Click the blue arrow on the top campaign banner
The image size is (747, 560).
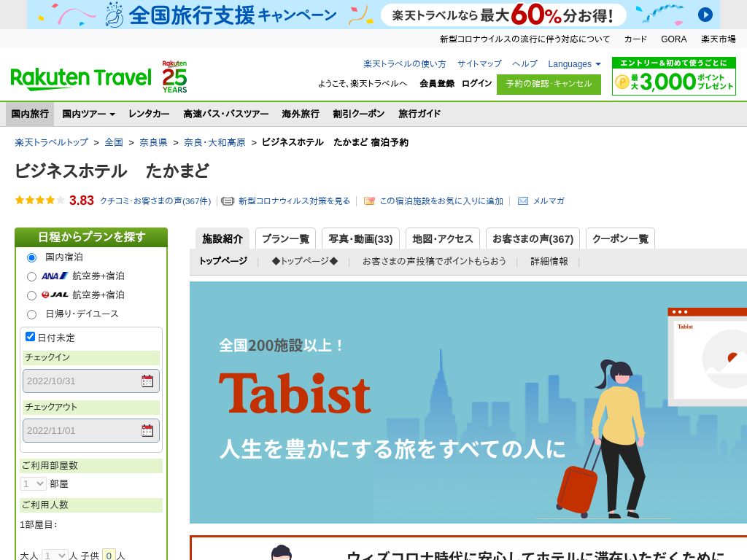705,15
